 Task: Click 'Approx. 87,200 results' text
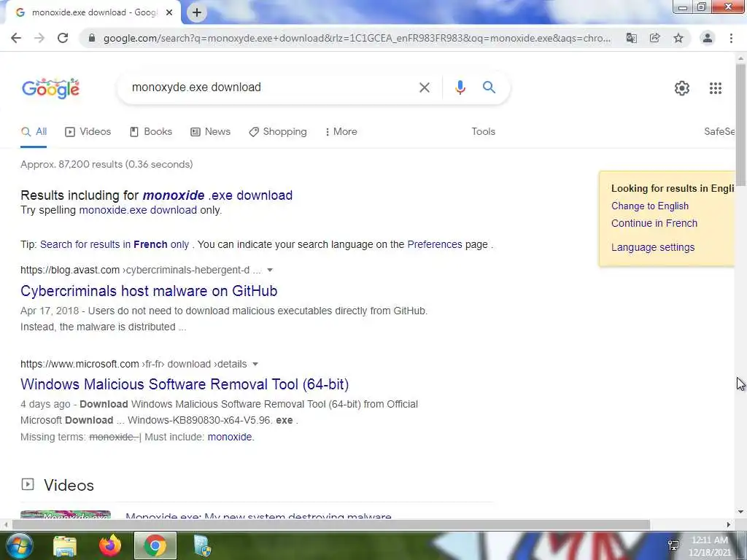(x=107, y=165)
